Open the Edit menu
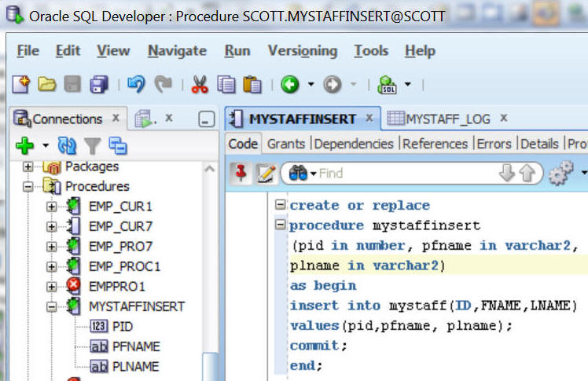This screenshot has height=381, width=588. coord(68,50)
